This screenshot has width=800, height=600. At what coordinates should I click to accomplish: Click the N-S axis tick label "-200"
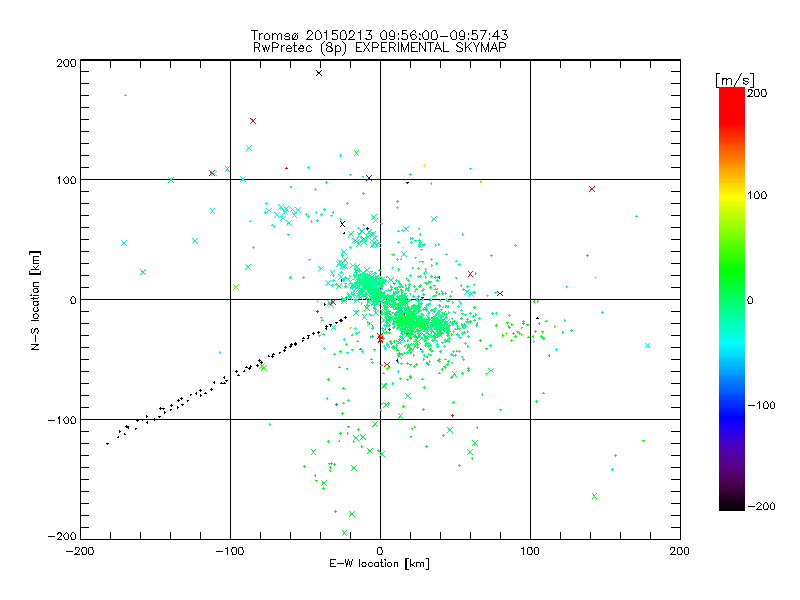coord(62,536)
